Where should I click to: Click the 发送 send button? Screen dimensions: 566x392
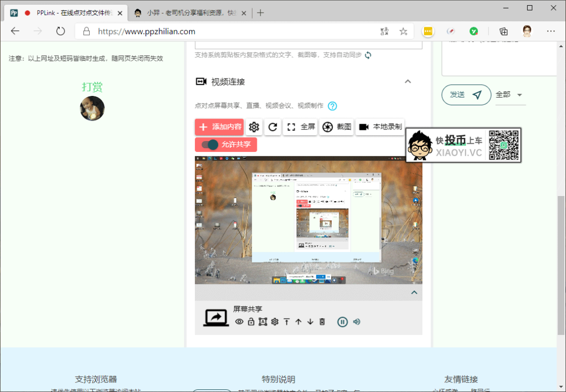pyautogui.click(x=465, y=95)
